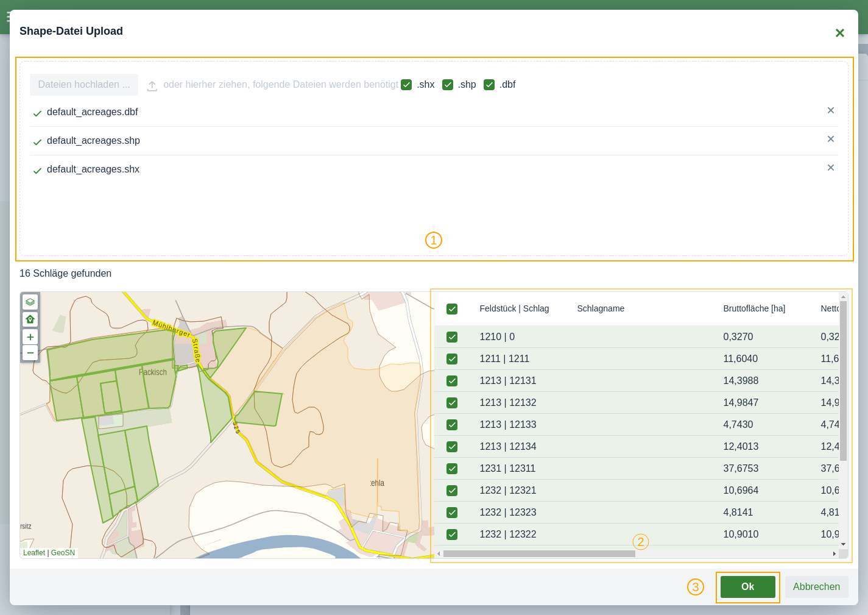Click the table's vertical scrollbar thumb

coord(844,381)
